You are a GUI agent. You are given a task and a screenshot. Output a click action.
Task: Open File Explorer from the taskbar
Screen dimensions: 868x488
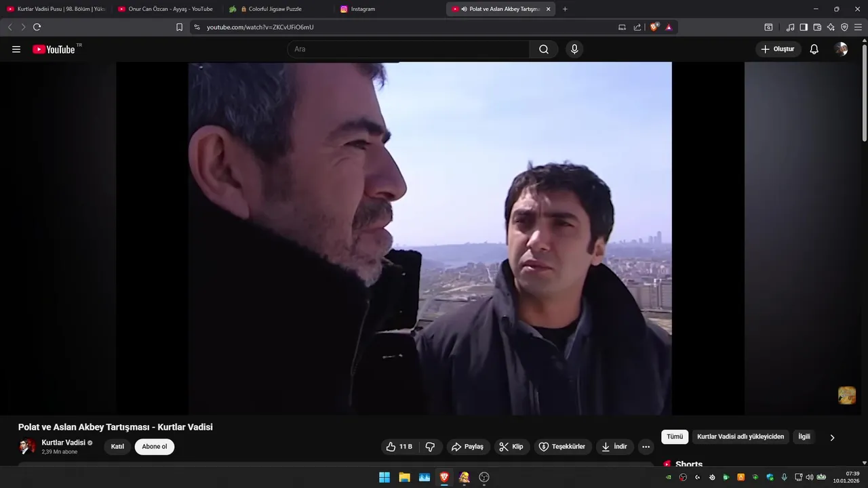coord(404,477)
